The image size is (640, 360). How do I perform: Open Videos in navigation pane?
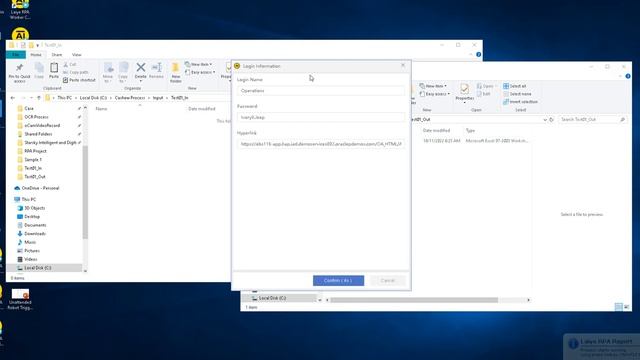[x=31, y=260]
